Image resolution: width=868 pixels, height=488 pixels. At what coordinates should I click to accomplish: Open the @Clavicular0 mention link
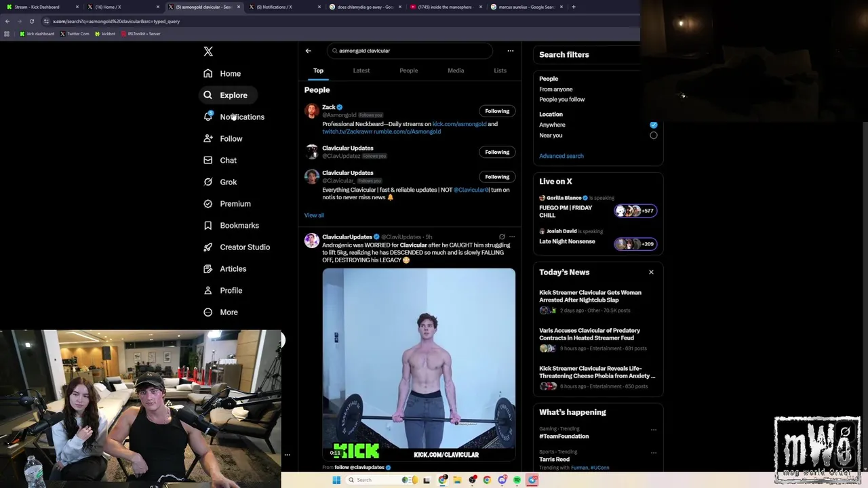pyautogui.click(x=471, y=190)
